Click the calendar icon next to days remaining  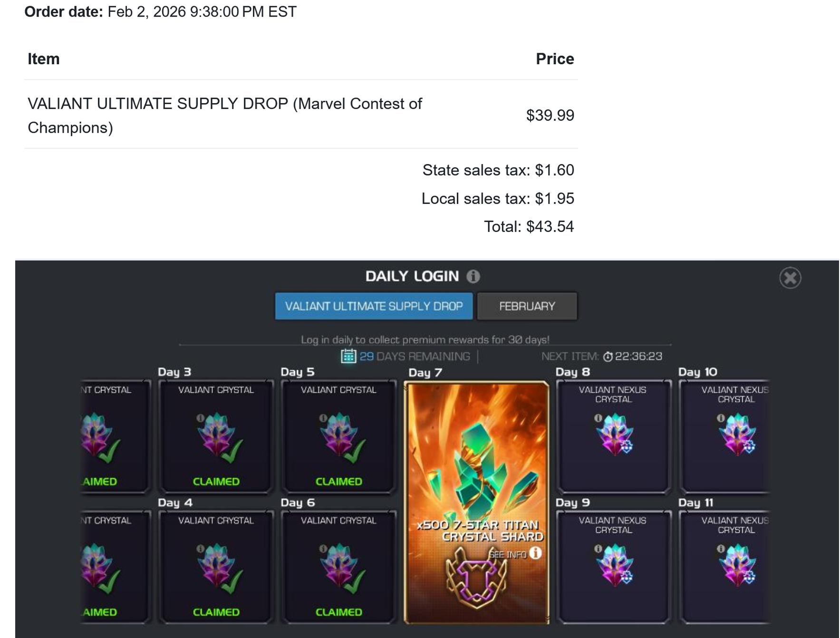pyautogui.click(x=348, y=356)
